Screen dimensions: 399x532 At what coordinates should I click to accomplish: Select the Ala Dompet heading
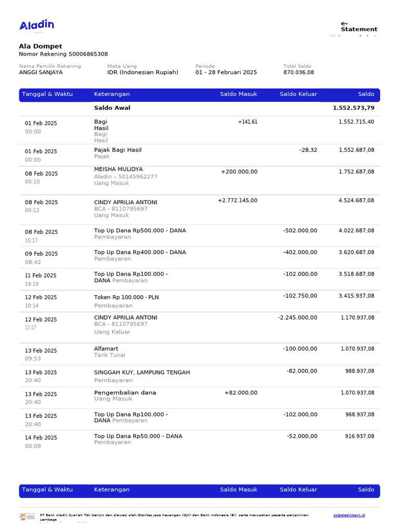[41, 46]
